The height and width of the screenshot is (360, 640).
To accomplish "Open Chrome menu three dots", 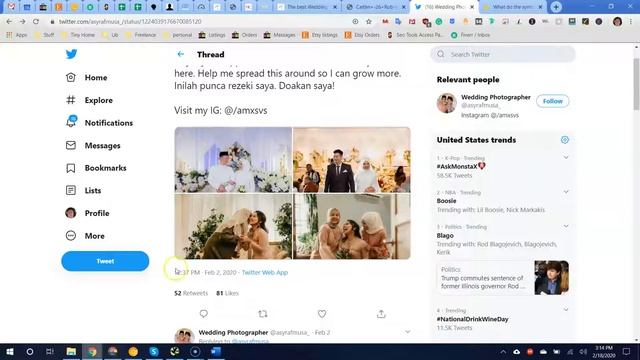I will [631, 22].
